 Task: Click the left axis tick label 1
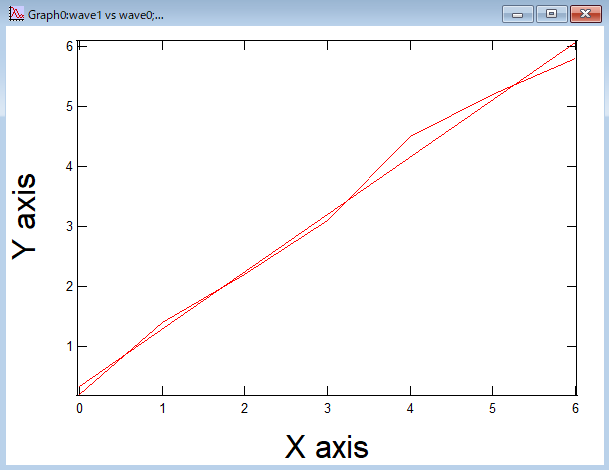tap(68, 347)
